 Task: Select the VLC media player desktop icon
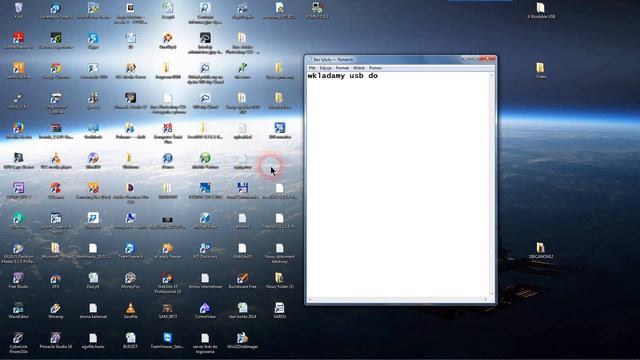tap(56, 160)
